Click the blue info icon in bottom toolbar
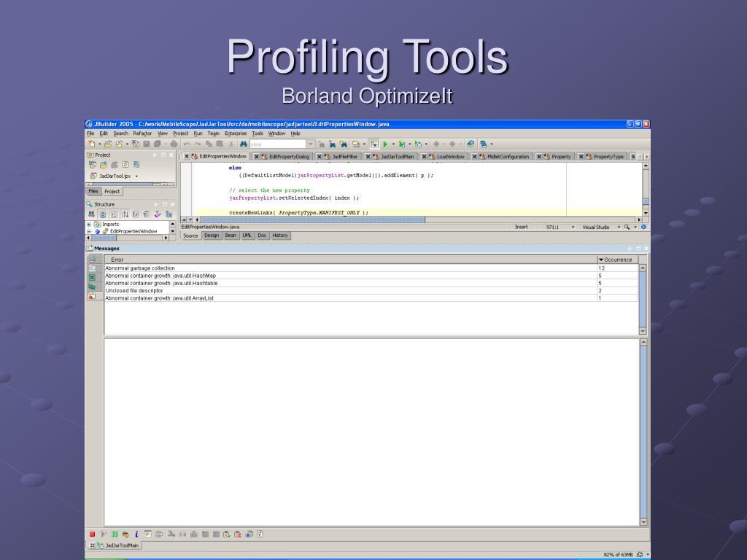 136,534
